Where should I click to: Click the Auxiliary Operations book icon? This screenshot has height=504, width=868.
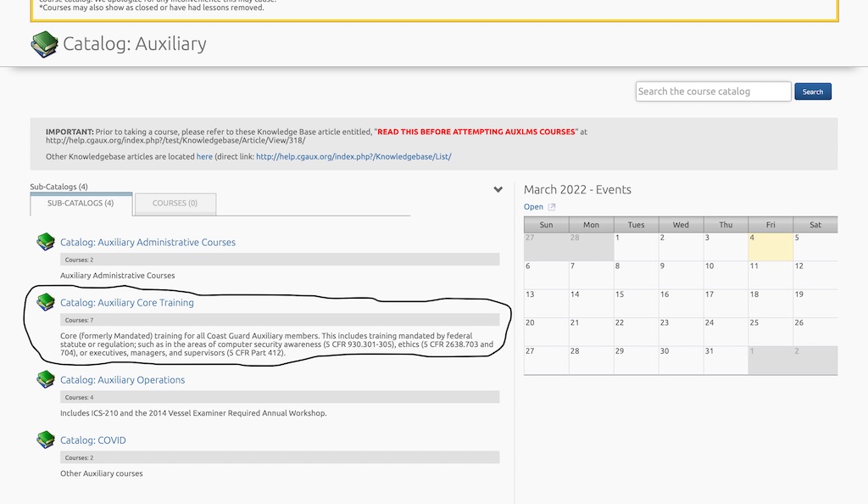(45, 379)
